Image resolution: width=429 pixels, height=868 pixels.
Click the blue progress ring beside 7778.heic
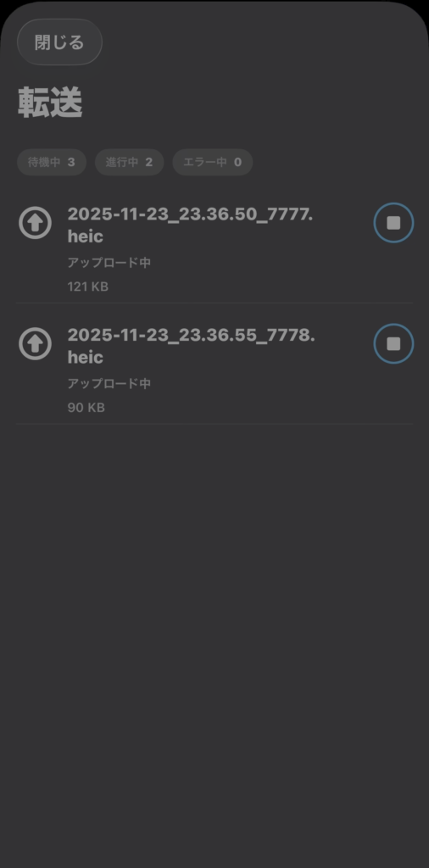point(393,344)
